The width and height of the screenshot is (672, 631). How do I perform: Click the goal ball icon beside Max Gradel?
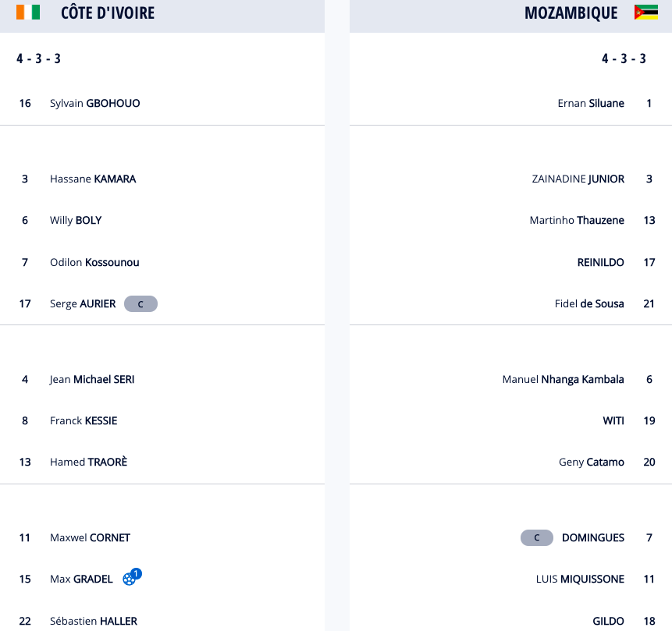tap(130, 579)
